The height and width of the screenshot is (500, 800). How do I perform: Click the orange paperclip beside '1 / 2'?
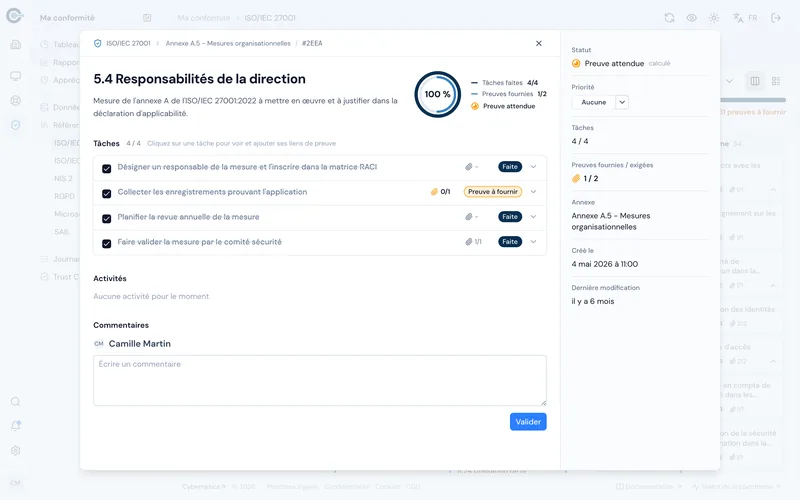tap(576, 179)
